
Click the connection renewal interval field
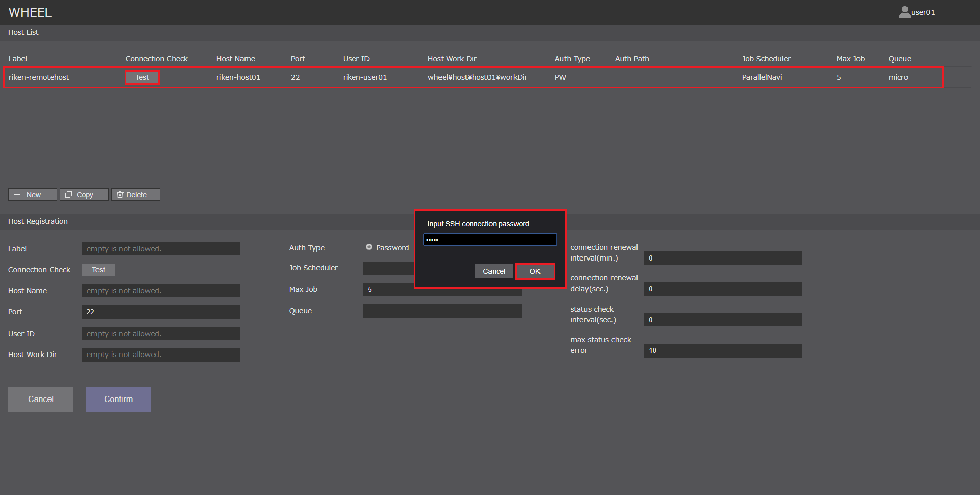[723, 258]
